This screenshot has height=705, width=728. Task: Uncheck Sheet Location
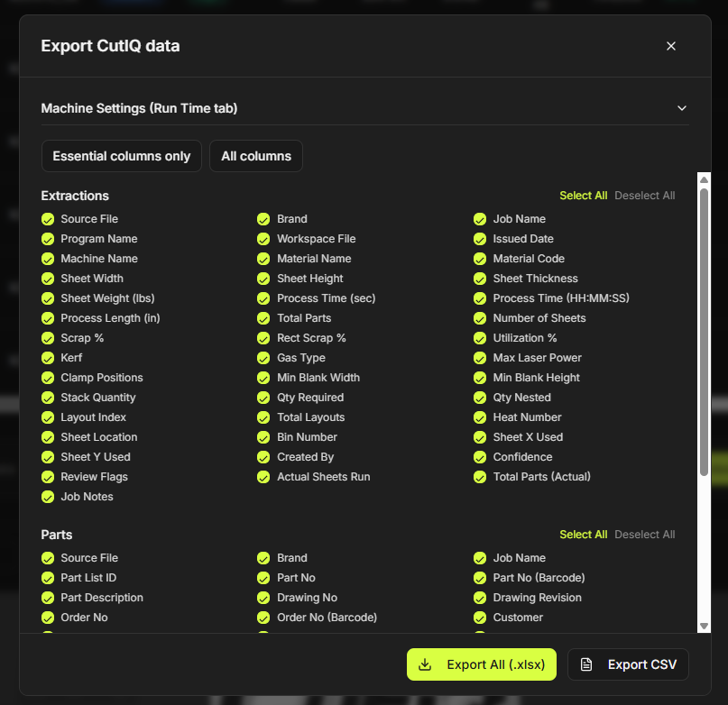click(x=48, y=437)
